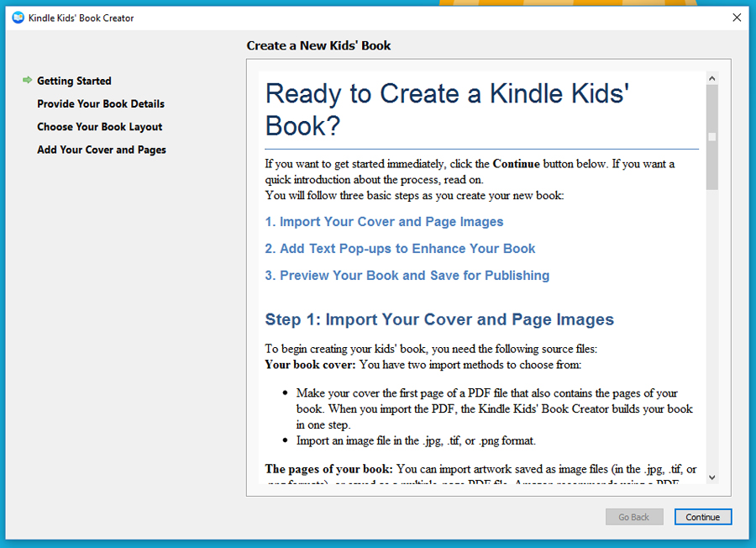756x548 pixels.
Task: Select the Getting Started step
Action: (74, 81)
